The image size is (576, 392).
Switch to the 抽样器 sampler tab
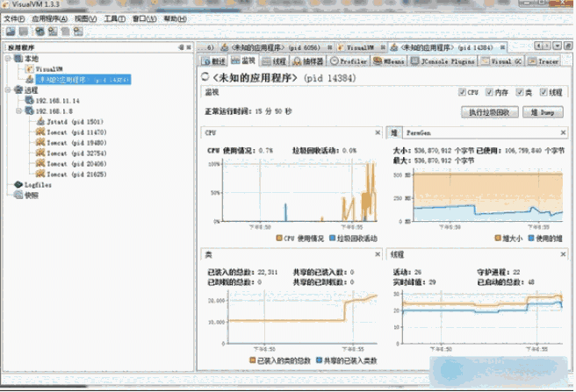point(308,61)
